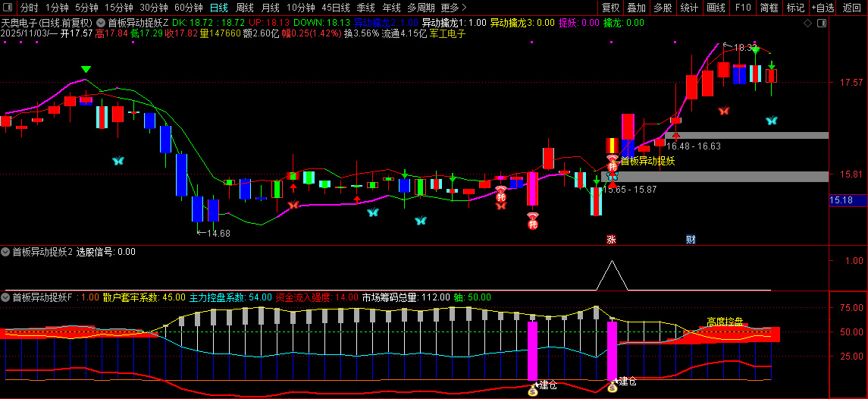This screenshot has height=399, width=868.
Task: Switch to the 分时 intraday tab
Action: (x=30, y=8)
